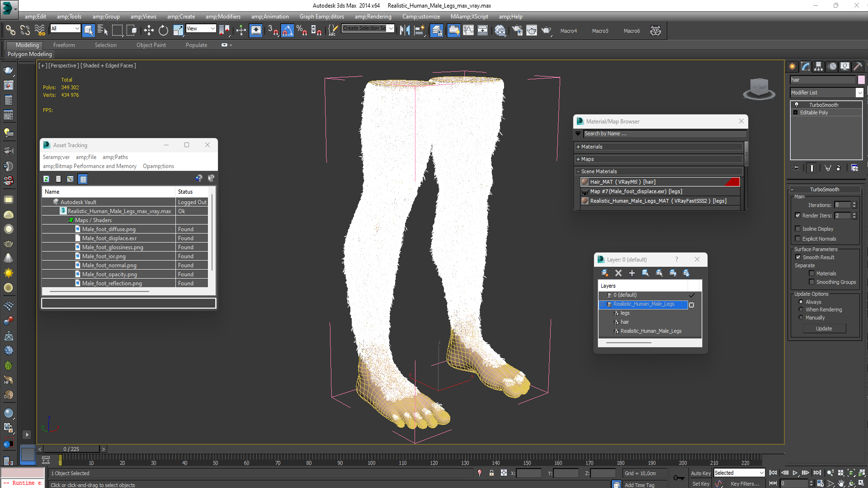Enable the Isoline Display checkbox
The width and height of the screenshot is (868, 488).
click(x=797, y=229)
